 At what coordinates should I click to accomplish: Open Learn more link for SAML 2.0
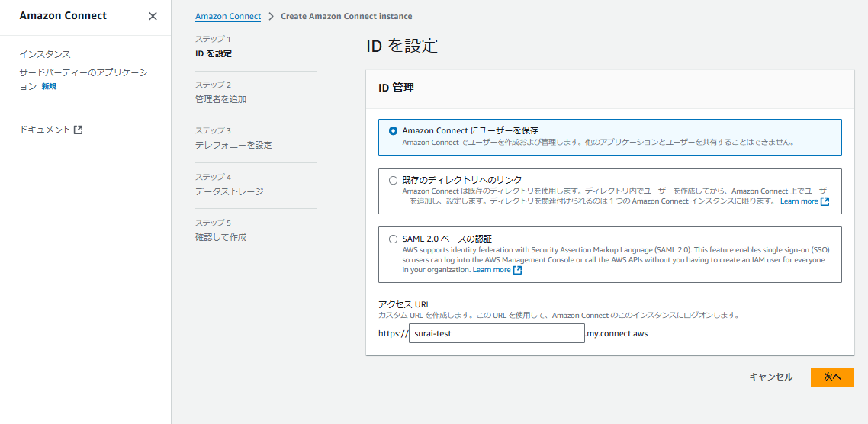tap(491, 270)
